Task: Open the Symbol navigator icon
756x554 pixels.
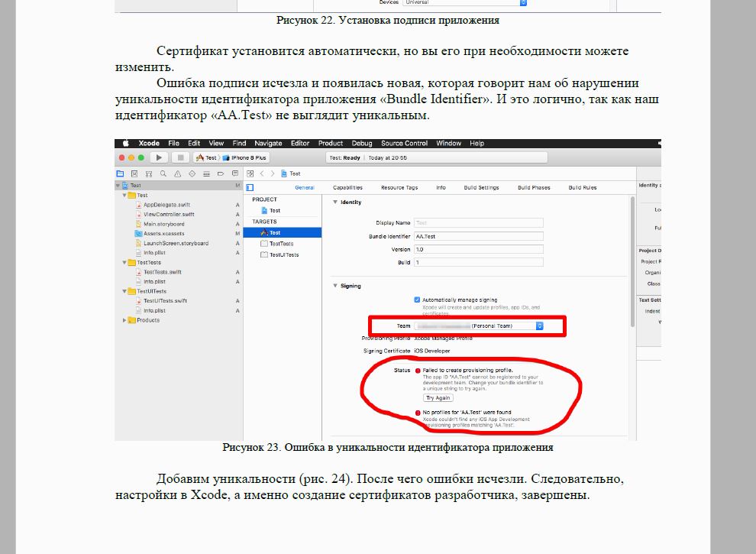Action: (x=149, y=173)
